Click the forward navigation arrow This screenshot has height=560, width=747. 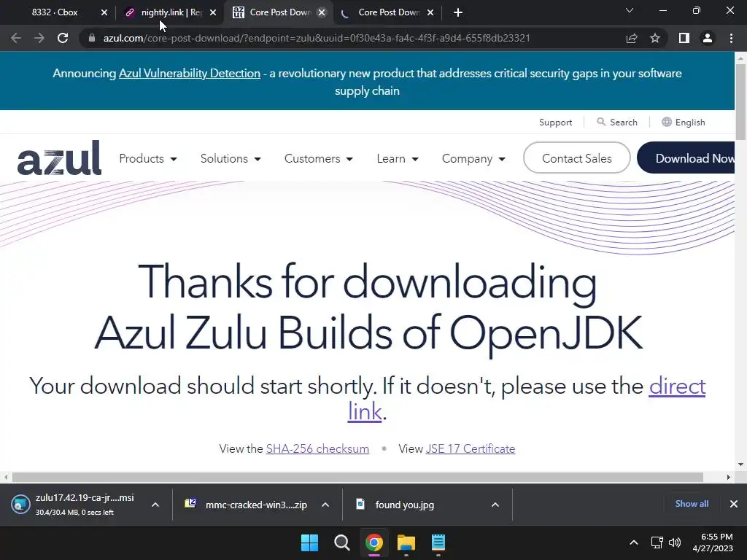tap(39, 38)
